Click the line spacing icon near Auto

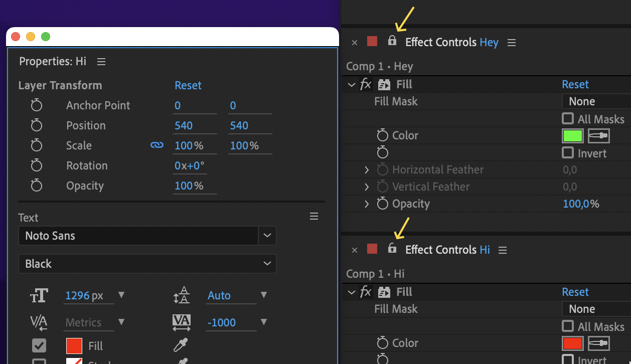tap(181, 295)
